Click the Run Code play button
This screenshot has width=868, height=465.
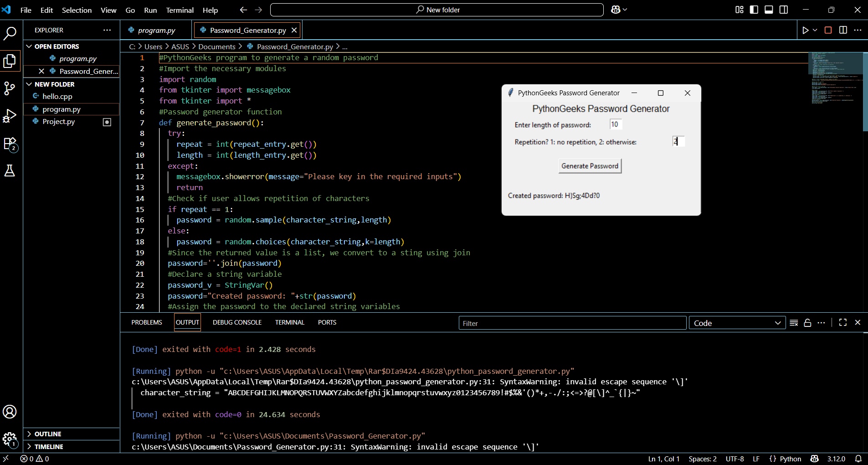coord(805,30)
